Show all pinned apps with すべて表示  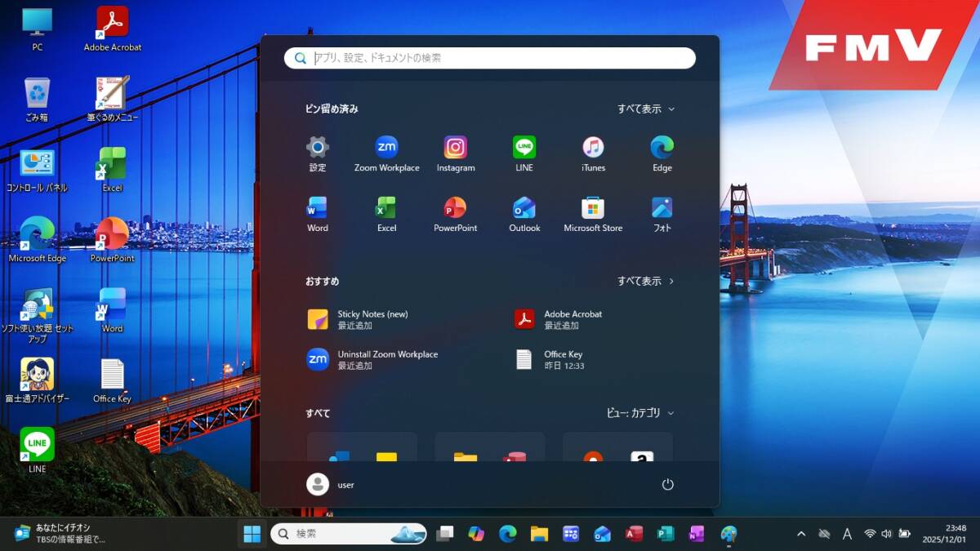coord(646,109)
